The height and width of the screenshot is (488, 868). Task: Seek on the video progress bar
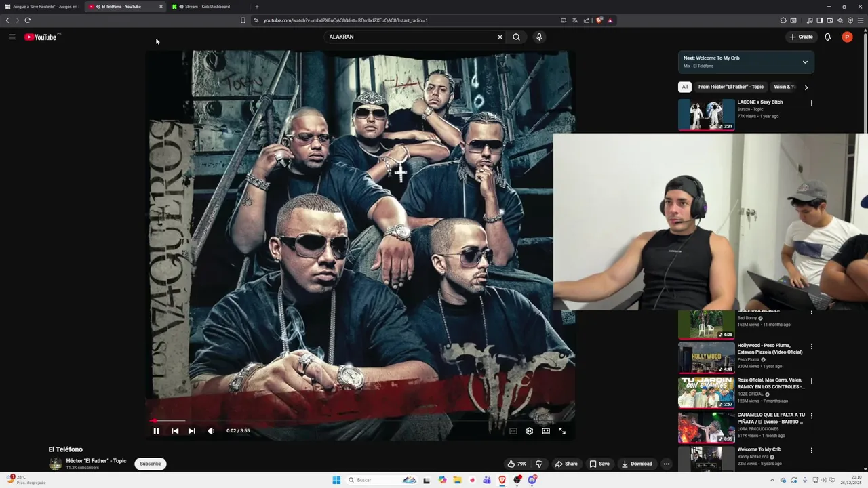(360, 421)
